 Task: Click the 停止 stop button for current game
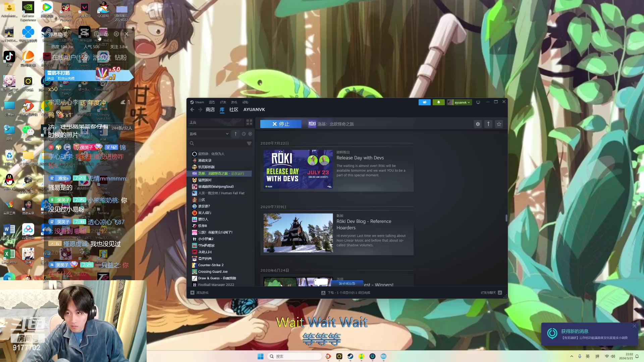(x=281, y=124)
